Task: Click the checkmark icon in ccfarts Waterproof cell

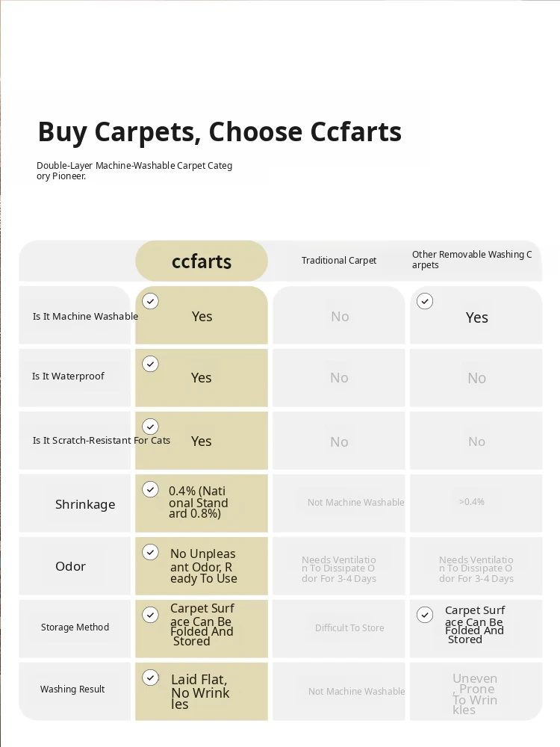Action: click(x=151, y=364)
